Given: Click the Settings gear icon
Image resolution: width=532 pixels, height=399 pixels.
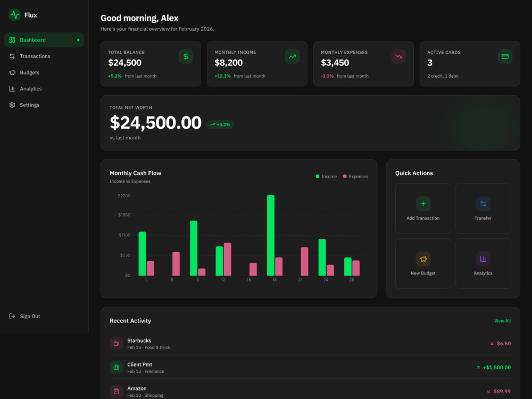Looking at the screenshot, I should (12, 105).
